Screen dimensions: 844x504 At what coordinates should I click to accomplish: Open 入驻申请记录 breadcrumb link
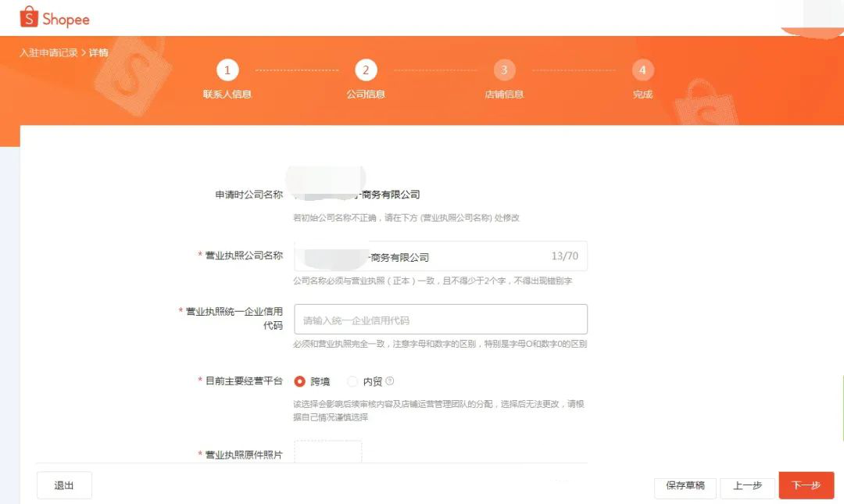48,53
